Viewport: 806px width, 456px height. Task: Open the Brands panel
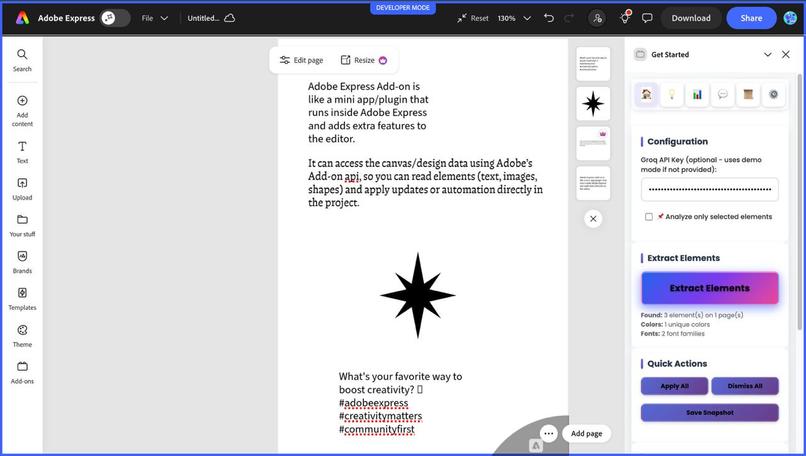[22, 262]
